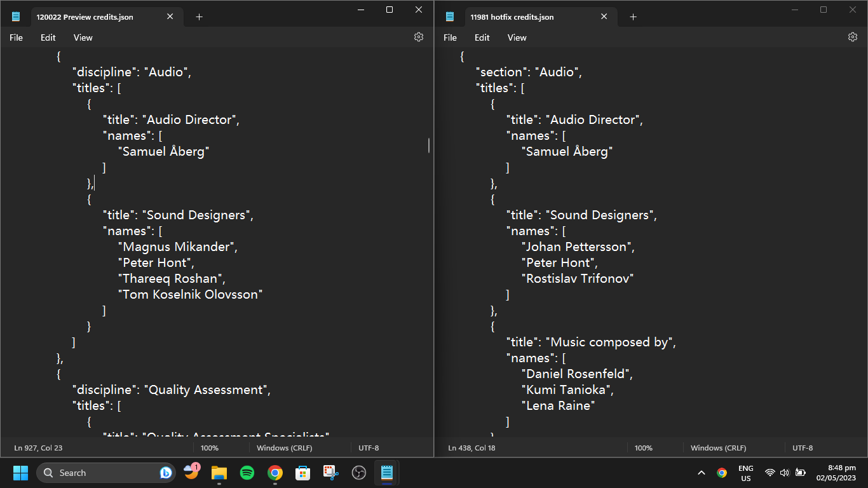
Task: Close the 11981 hotfix credits.json tab
Action: (604, 17)
